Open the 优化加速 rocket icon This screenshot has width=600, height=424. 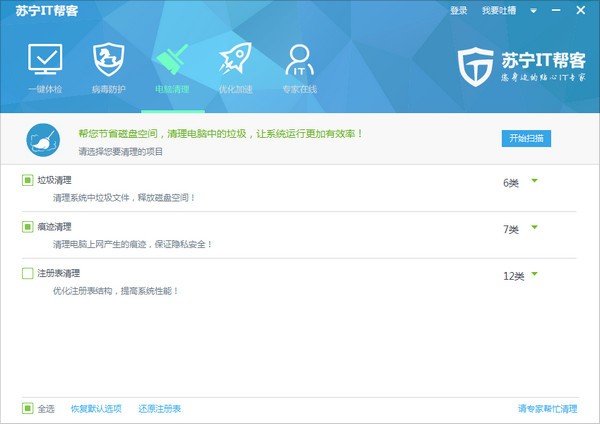pyautogui.click(x=235, y=62)
